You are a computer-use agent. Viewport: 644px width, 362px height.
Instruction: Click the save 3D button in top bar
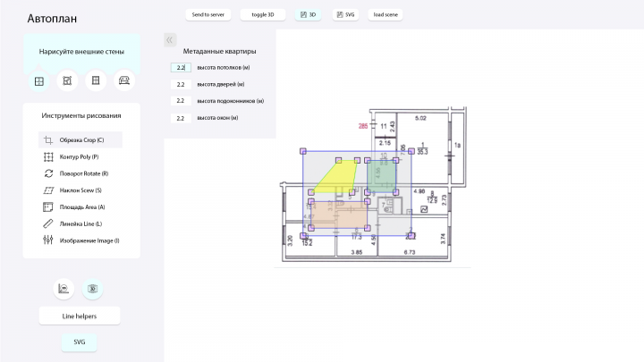(308, 15)
